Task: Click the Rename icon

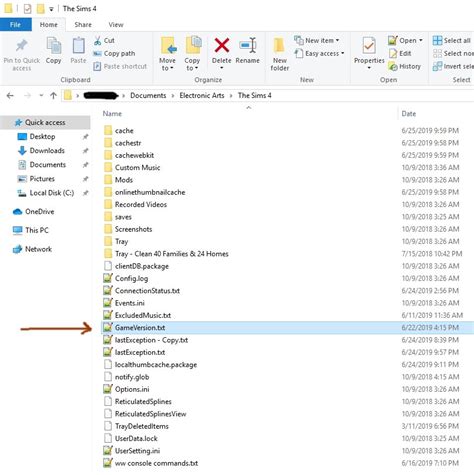Action: (x=248, y=45)
